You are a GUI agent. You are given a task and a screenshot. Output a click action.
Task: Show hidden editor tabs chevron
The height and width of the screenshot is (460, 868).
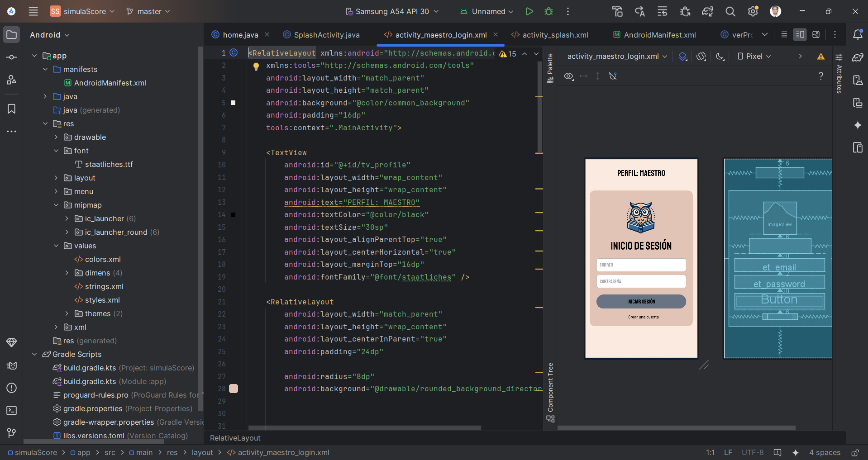(764, 34)
